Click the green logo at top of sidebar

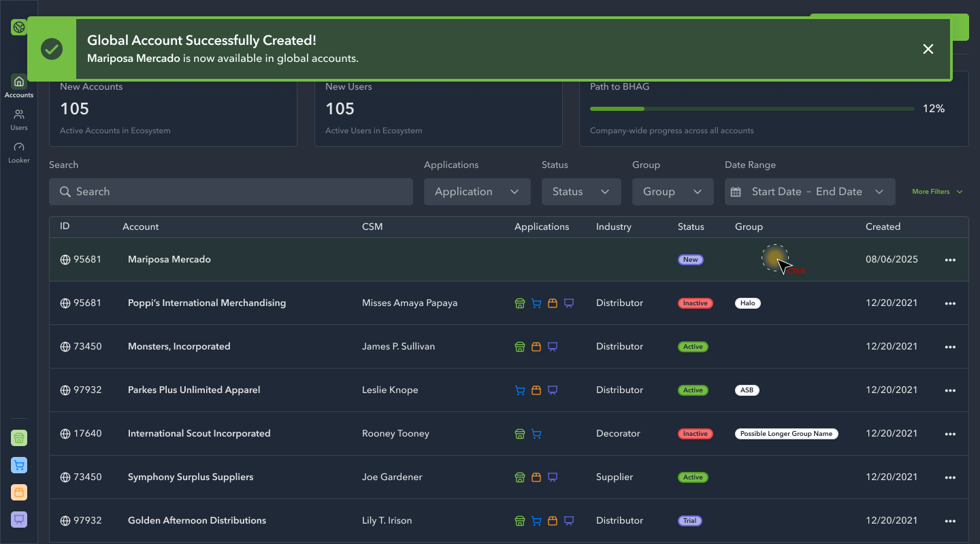(19, 27)
